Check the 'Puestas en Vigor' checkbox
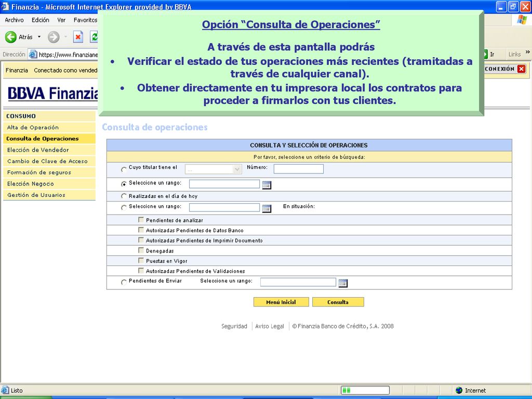Screen dimensions: 532x399 pyautogui.click(x=141, y=261)
